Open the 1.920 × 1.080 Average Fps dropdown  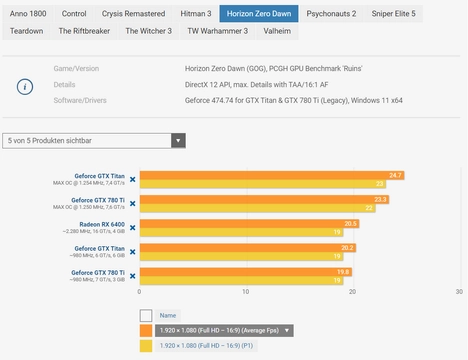pos(224,331)
